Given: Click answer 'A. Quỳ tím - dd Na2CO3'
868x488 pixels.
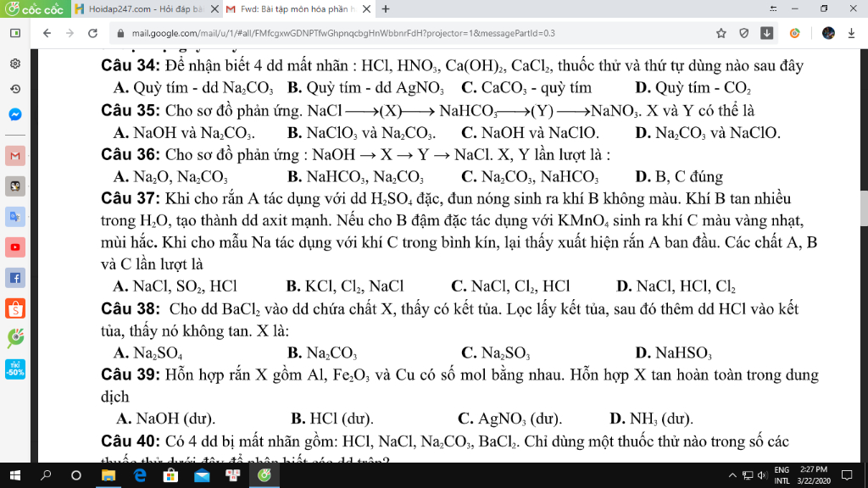Looking at the screenshot, I should tap(193, 88).
